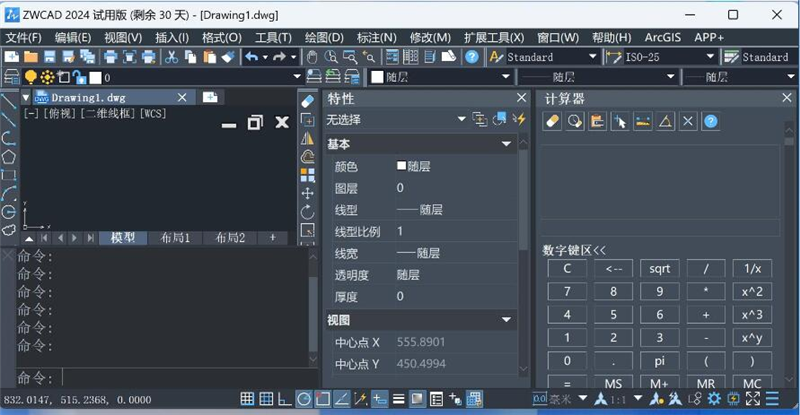800x415 pixels.
Task: Click calculator Clear History icon
Action: 575,121
